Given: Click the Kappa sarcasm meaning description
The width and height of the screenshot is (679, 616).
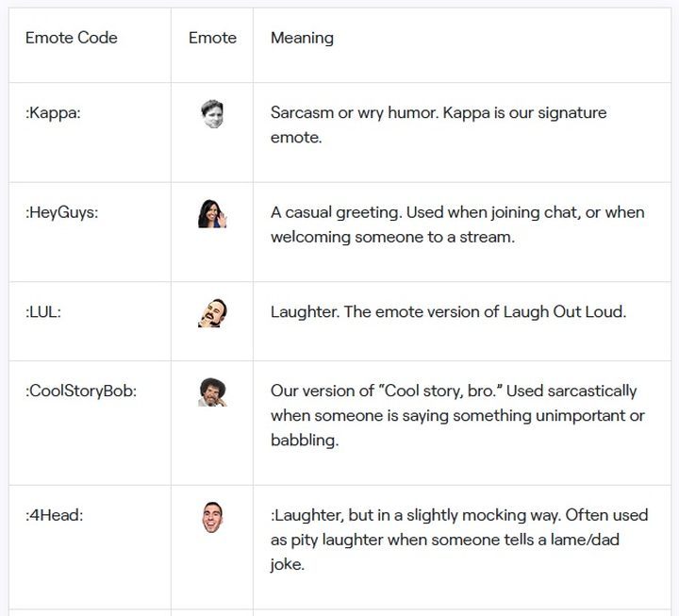Looking at the screenshot, I should point(439,125).
